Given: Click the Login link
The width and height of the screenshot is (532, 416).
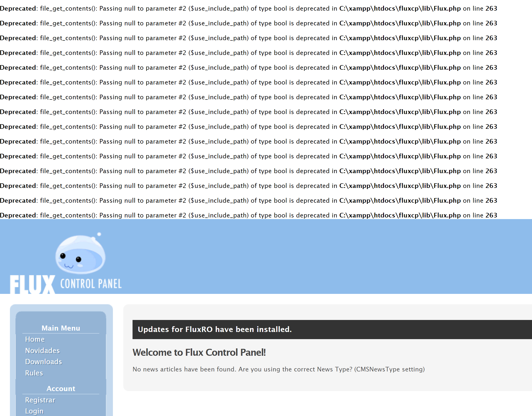Looking at the screenshot, I should pos(34,411).
